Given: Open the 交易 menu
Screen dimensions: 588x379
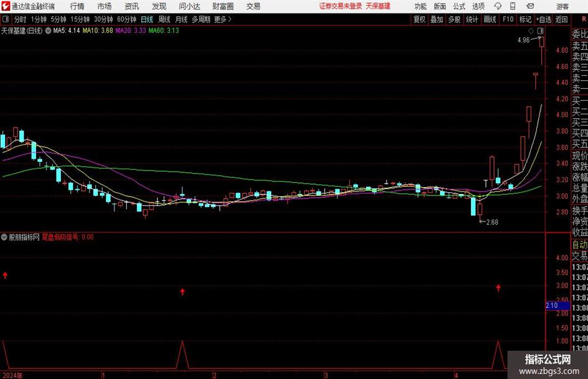Looking at the screenshot, I should 253,6.
